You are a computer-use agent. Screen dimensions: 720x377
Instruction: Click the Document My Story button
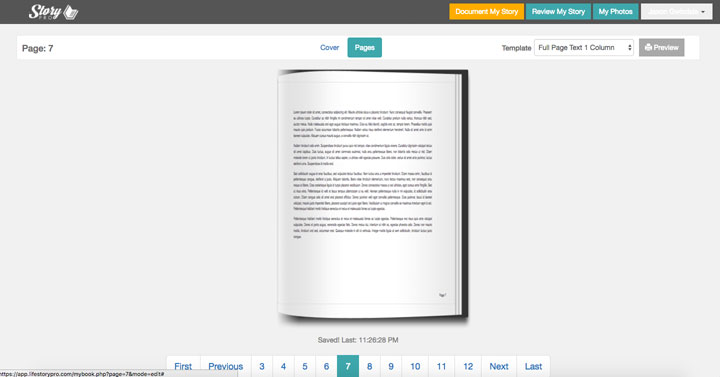point(486,11)
